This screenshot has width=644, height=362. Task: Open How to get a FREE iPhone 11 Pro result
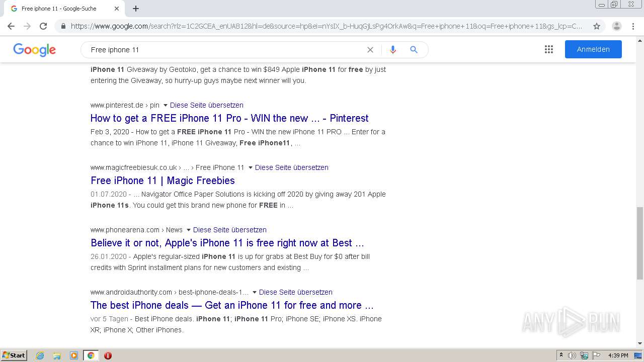(x=229, y=118)
